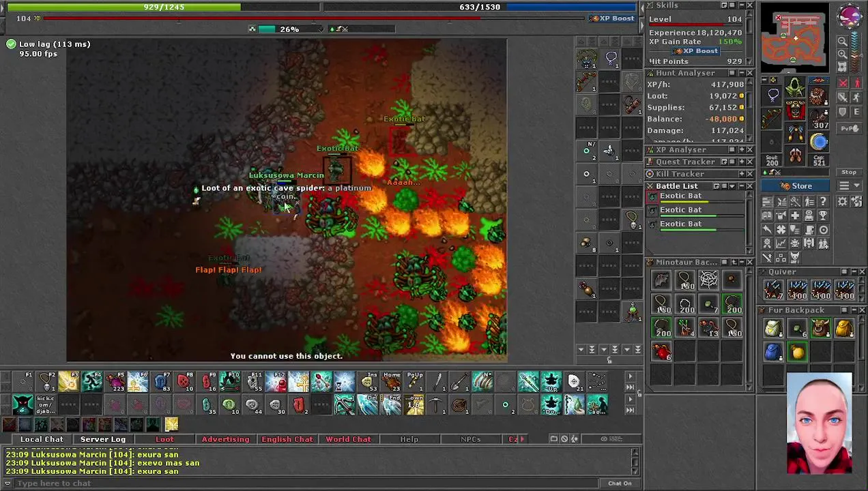Screen dimensions: 868x491
Task: Open the help question mark control button
Action: 823,201
